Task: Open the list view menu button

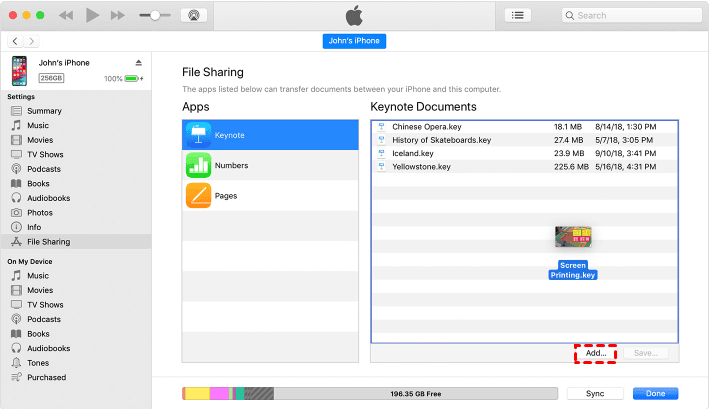Action: (x=517, y=15)
